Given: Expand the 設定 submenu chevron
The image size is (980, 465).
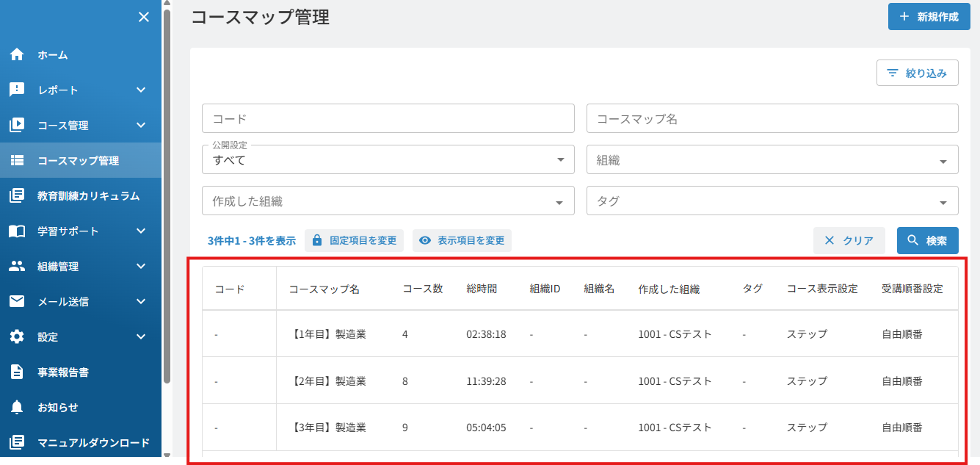Looking at the screenshot, I should pyautogui.click(x=141, y=336).
